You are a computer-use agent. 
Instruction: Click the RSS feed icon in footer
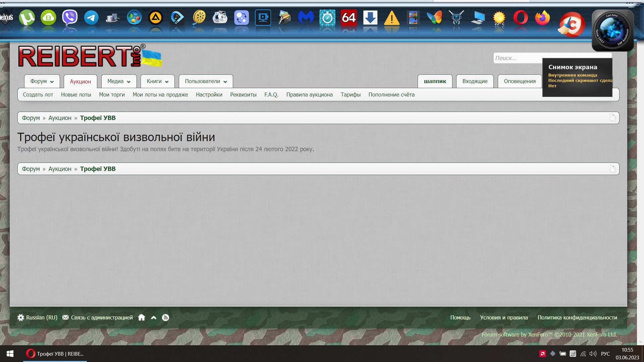165,317
